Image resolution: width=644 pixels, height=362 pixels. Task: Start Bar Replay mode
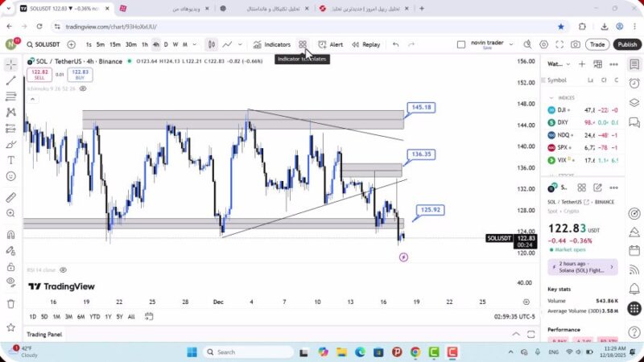[x=365, y=45]
